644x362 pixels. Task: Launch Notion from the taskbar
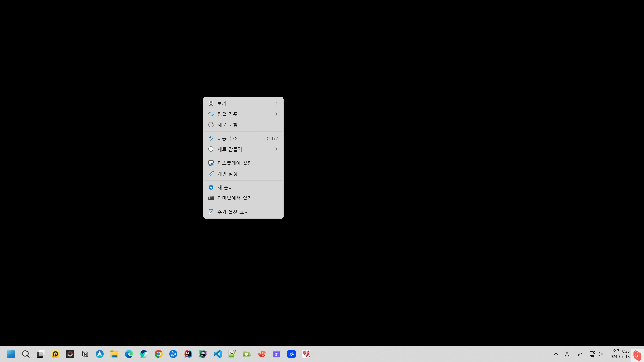(x=85, y=354)
